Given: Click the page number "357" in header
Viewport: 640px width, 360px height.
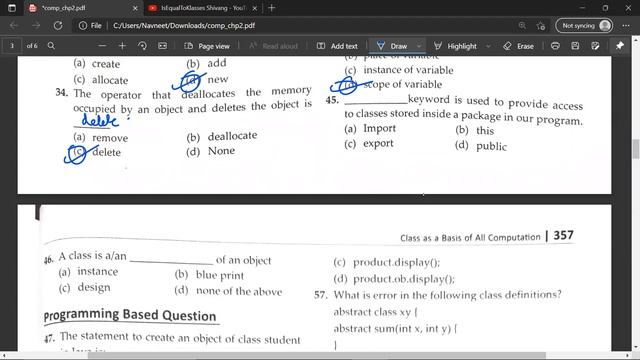Looking at the screenshot, I should (x=564, y=235).
